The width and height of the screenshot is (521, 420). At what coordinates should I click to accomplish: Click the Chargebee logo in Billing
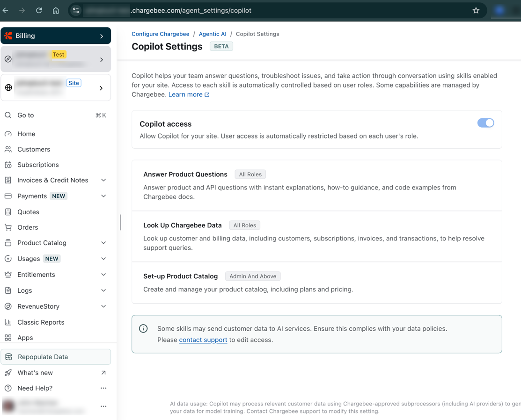coord(8,36)
